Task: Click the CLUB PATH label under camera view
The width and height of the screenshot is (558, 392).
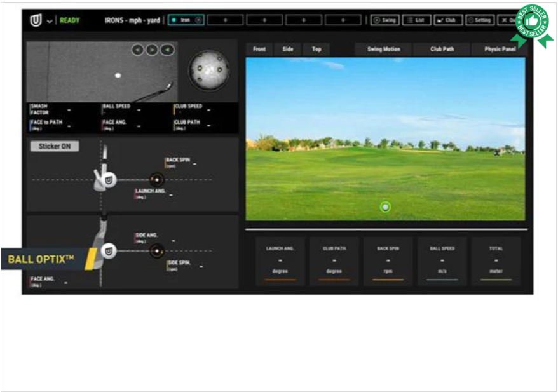Action: click(187, 123)
